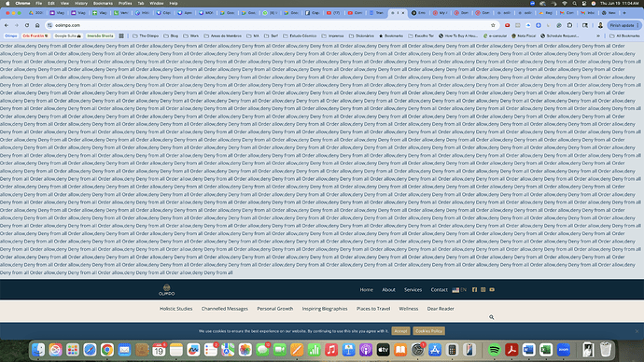Image resolution: width=644 pixels, height=362 pixels.
Task: Open the About page link
Action: click(388, 290)
